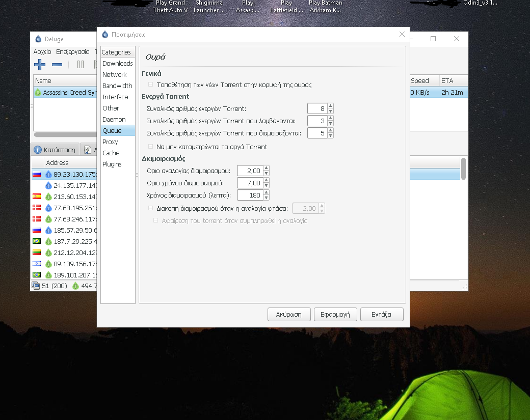Decrease seed time ratio limit value
Viewport: 530px width, 420px height.
click(x=267, y=186)
